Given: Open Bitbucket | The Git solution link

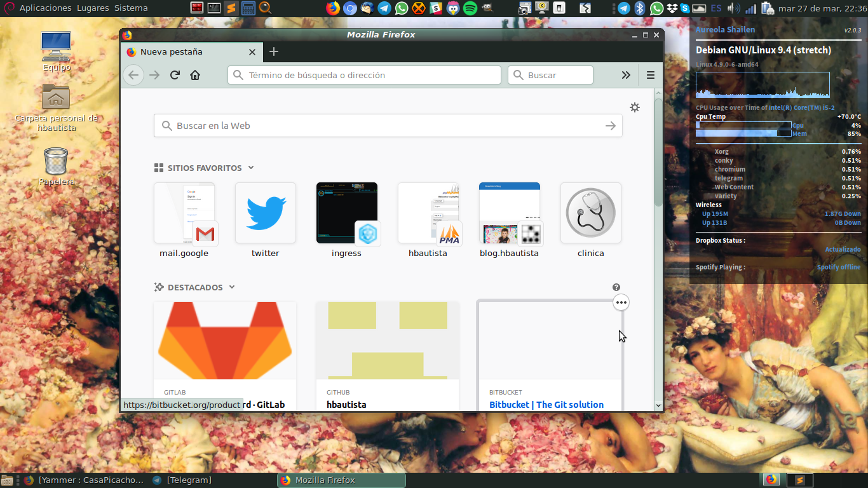Looking at the screenshot, I should pos(546,405).
